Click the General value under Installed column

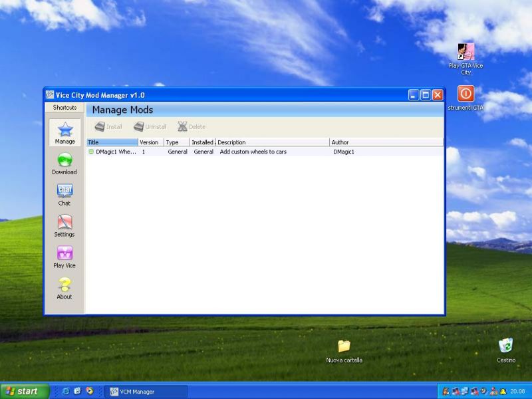point(203,152)
